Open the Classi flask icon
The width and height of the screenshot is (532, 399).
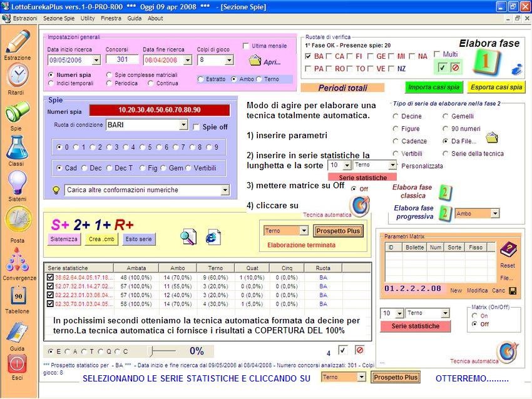(x=17, y=148)
